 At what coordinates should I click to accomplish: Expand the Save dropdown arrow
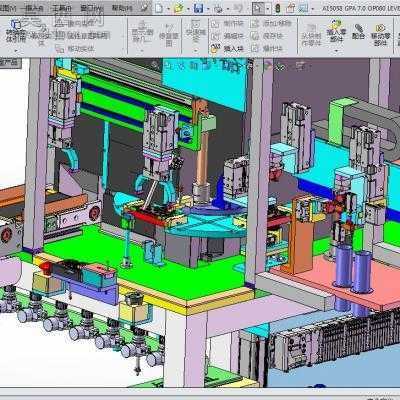208,9
